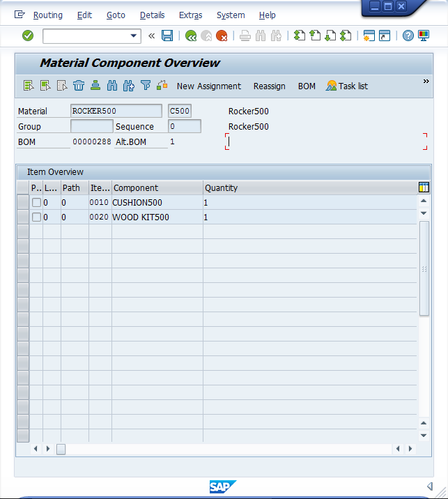Open Help with the question mark icon
Viewport: 448px width, 499px height.
408,36
